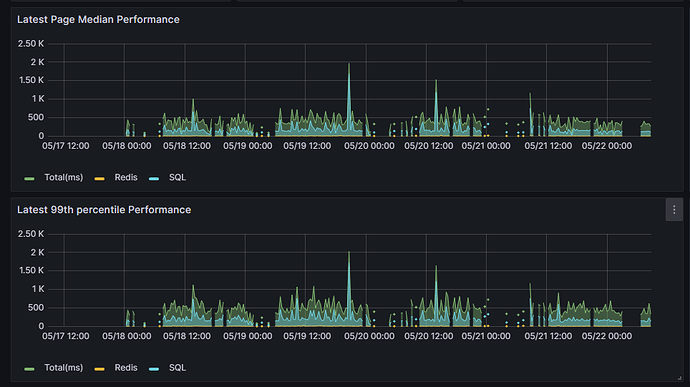Screen dimensions: 690x387
Task: Click 05/21 00:00 label on 99th percentile axis
Action: click(486, 336)
